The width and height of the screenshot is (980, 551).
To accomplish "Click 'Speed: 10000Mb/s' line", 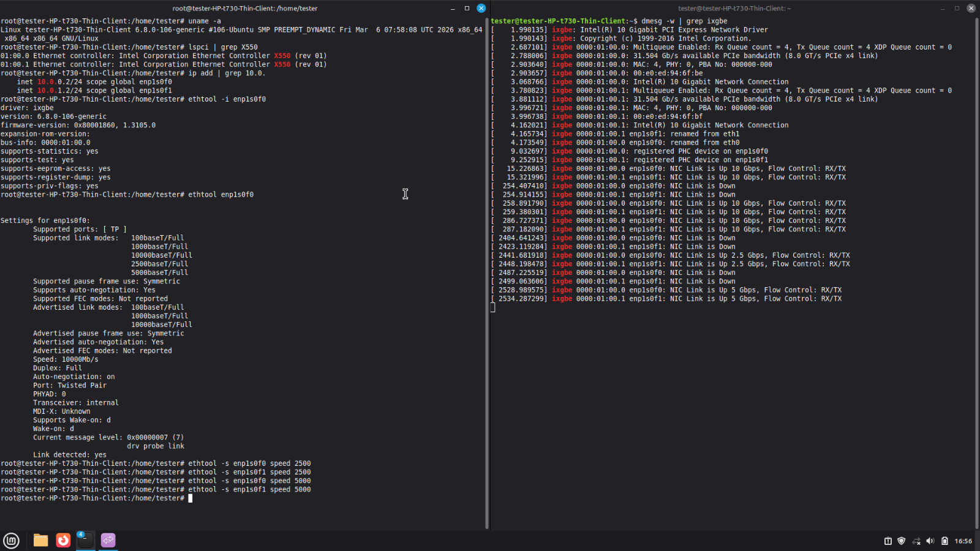I will [x=66, y=359].
